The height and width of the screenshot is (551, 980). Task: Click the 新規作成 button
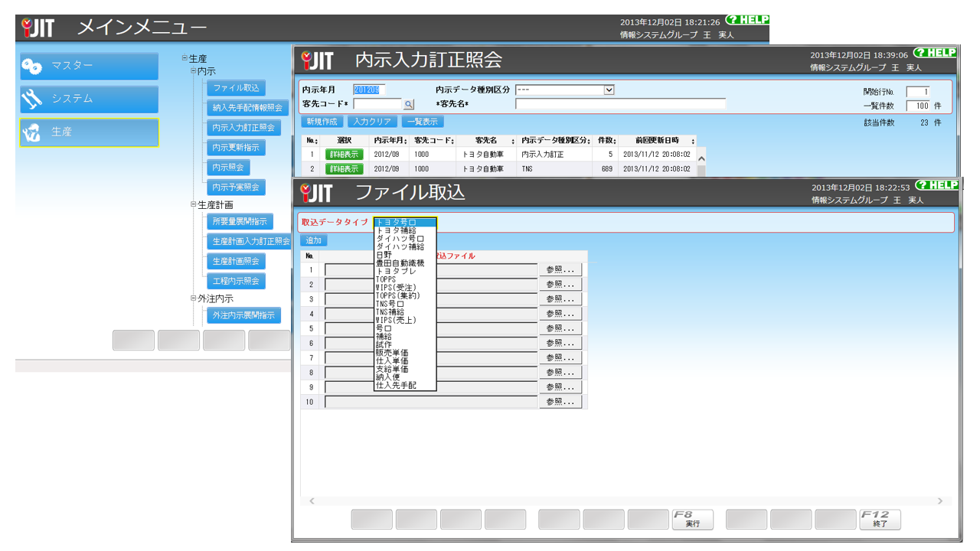(x=322, y=122)
